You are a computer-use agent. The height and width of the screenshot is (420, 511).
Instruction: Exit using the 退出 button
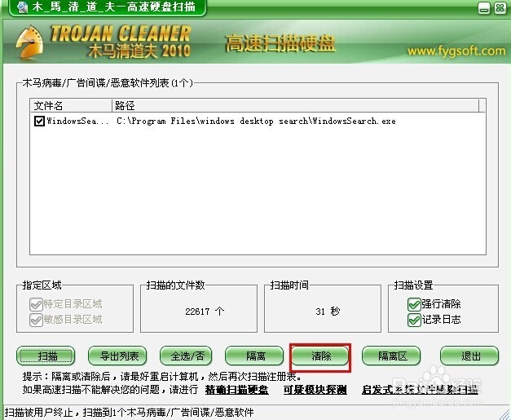pyautogui.click(x=469, y=356)
